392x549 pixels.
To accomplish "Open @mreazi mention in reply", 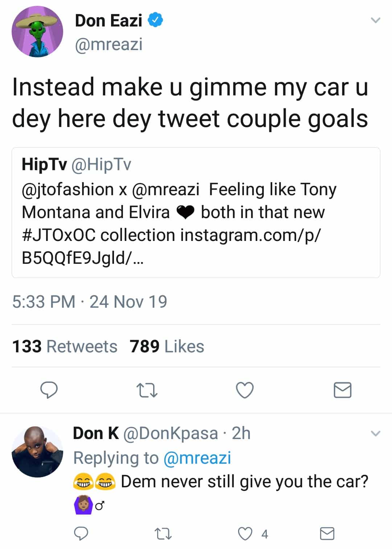I will click(x=197, y=458).
